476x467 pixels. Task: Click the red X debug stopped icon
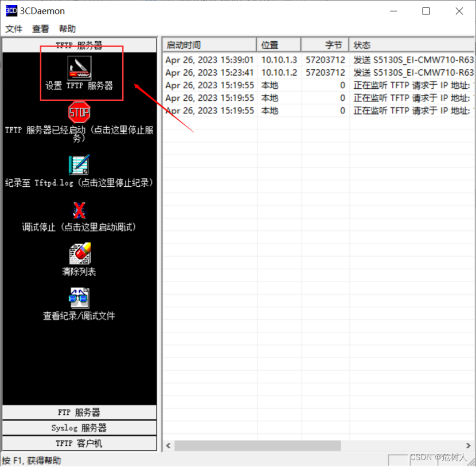[x=79, y=210]
